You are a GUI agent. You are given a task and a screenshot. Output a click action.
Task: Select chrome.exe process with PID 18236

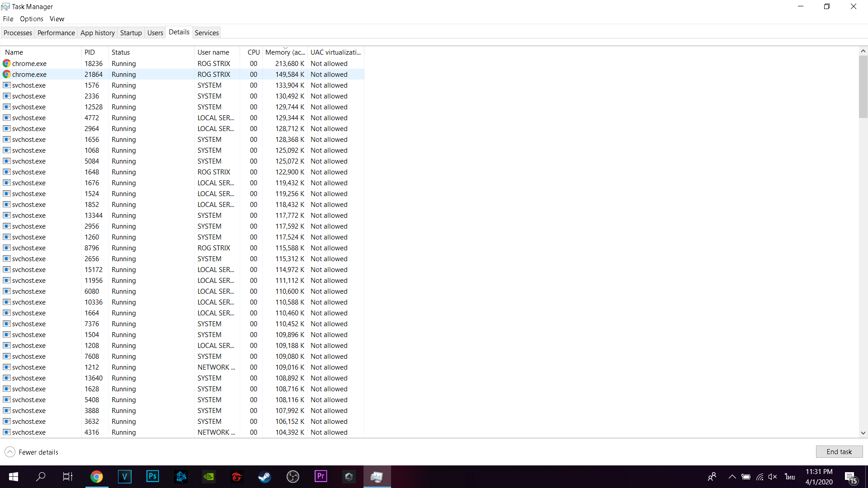tap(29, 64)
